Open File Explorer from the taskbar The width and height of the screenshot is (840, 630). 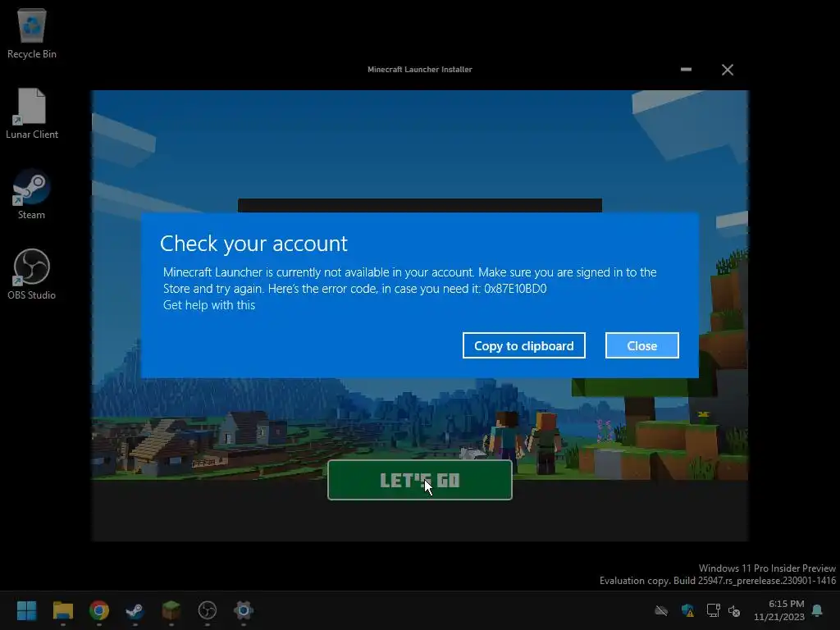click(x=62, y=610)
